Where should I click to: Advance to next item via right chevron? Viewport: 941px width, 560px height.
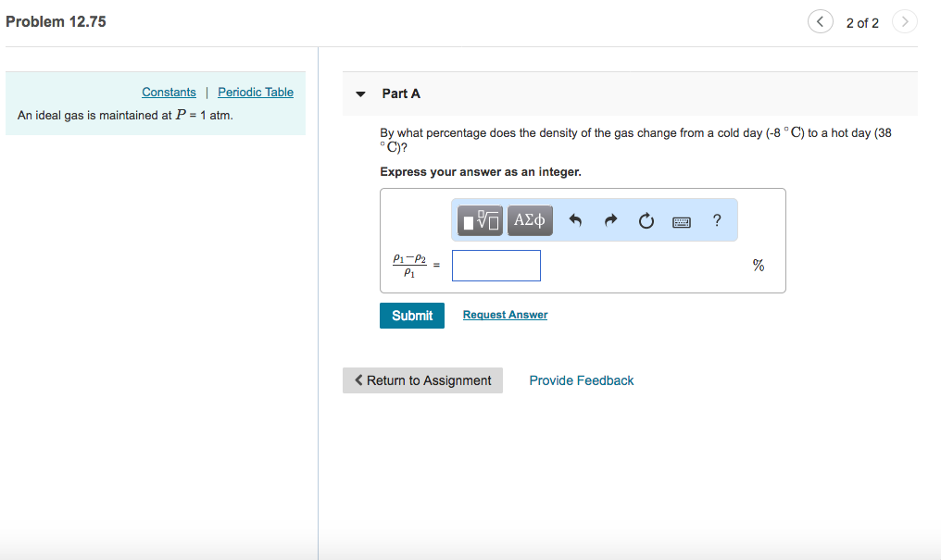click(x=904, y=20)
